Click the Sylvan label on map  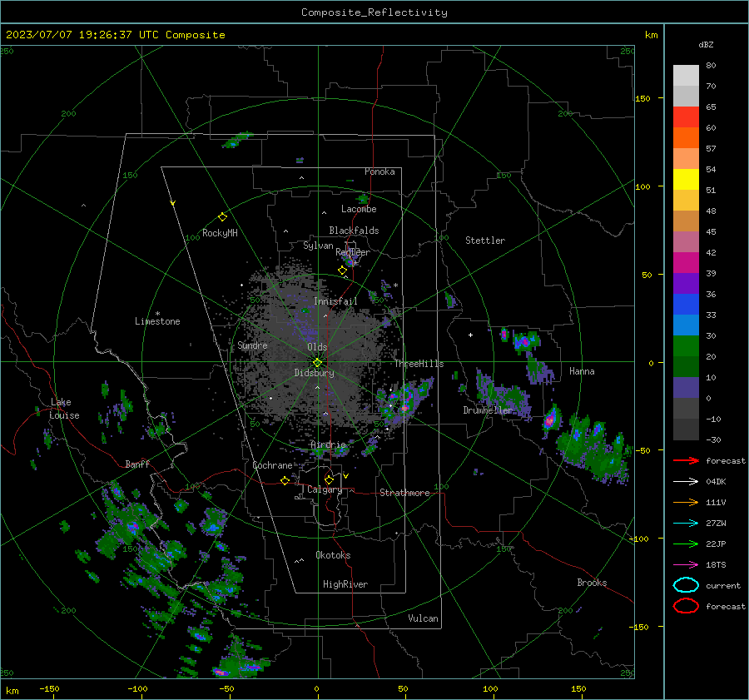[x=318, y=246]
